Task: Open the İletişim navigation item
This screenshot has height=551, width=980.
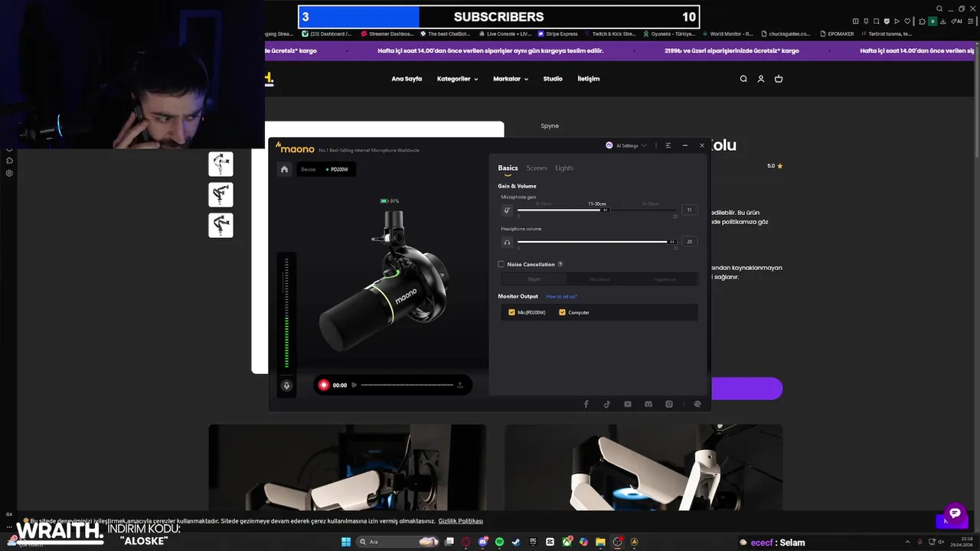Action: pos(589,79)
